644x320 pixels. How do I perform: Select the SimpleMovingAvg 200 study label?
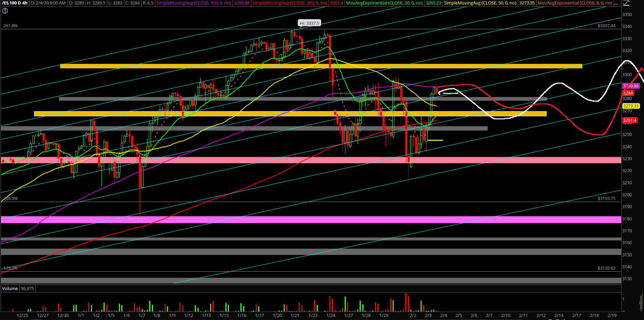pyautogui.click(x=289, y=3)
